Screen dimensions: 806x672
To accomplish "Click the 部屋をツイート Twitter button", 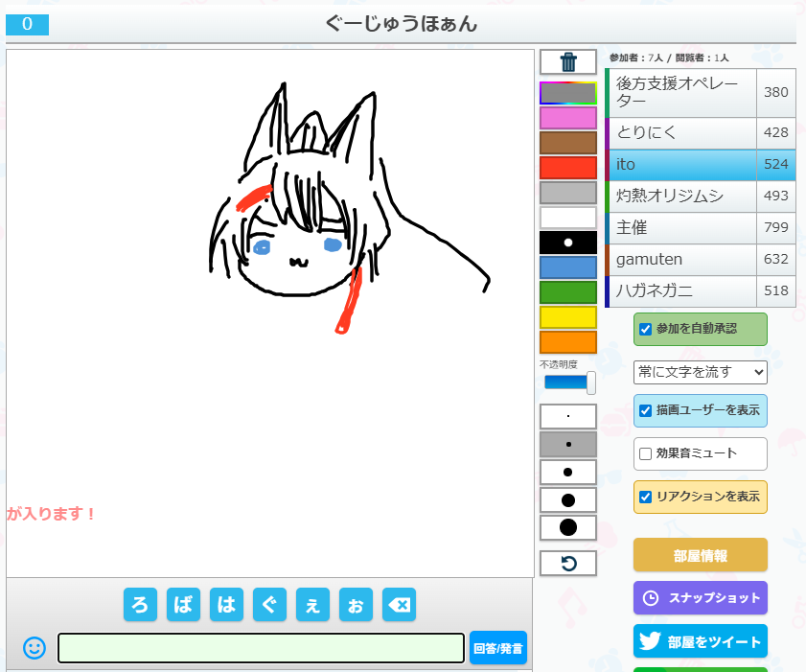I will point(700,642).
